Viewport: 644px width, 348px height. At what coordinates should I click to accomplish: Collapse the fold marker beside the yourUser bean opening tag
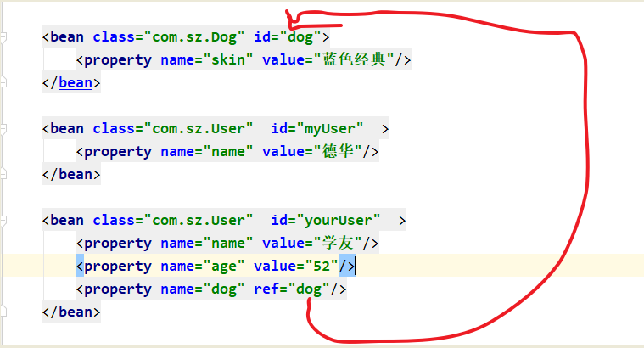[x=3, y=221]
